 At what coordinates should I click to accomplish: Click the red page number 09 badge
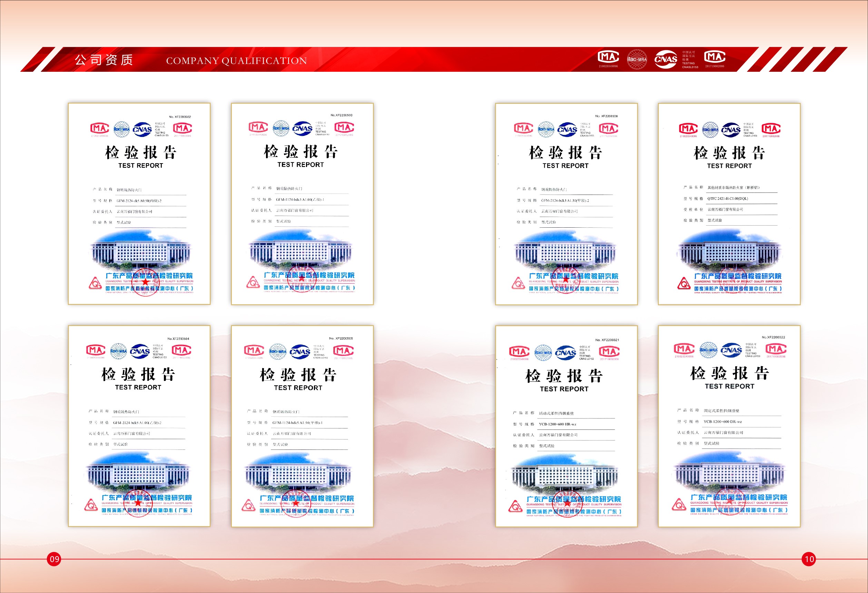point(54,559)
